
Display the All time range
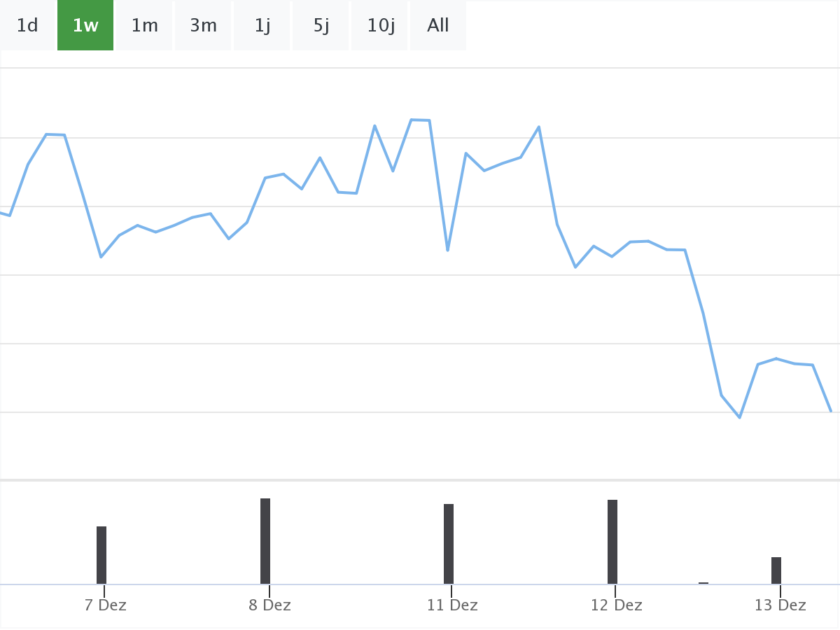pyautogui.click(x=438, y=26)
